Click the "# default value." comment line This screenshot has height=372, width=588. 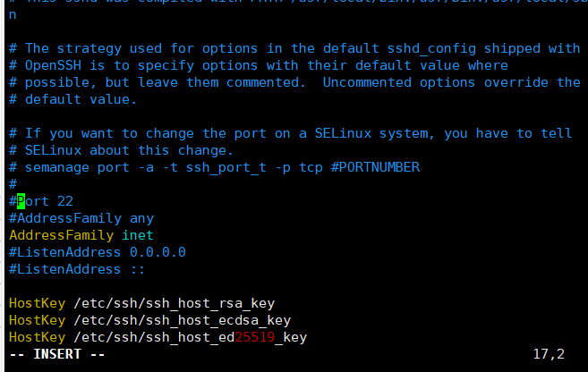(73, 99)
